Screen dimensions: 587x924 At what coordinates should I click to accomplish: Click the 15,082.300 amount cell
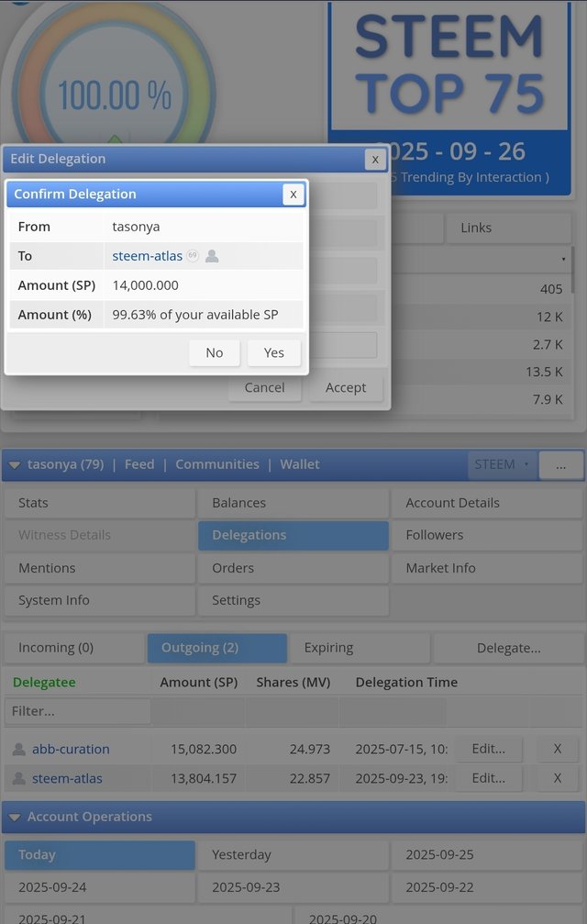point(204,749)
